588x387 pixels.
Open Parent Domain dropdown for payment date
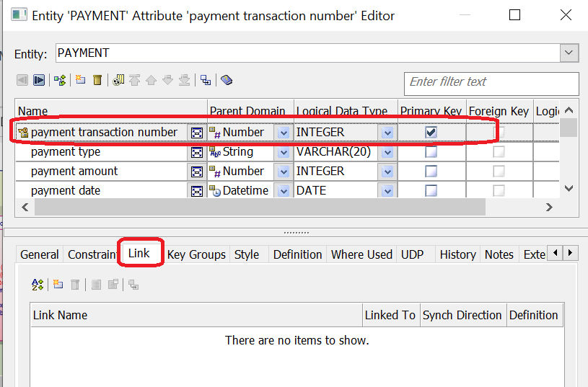point(284,191)
